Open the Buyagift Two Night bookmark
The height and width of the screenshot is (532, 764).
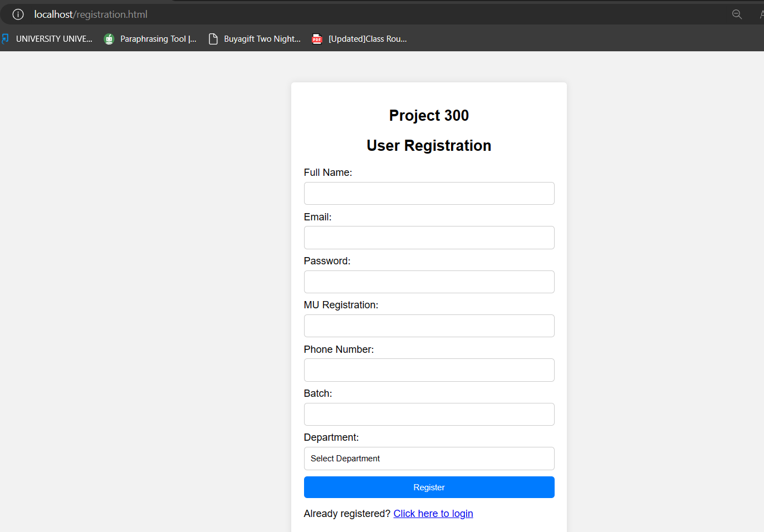point(254,39)
